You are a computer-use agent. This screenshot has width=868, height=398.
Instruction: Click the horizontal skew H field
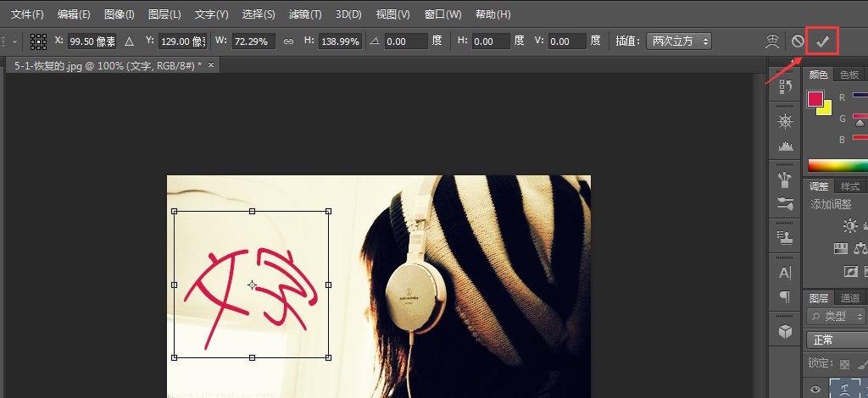[x=491, y=41]
